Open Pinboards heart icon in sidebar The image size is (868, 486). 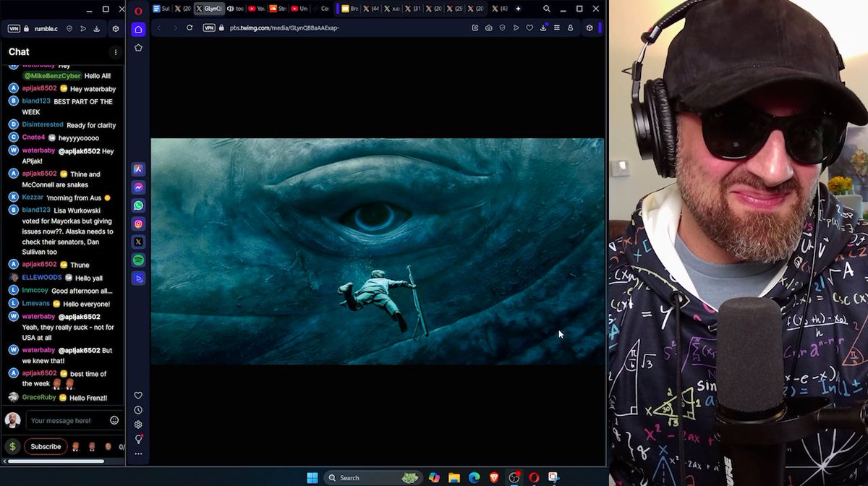(138, 396)
